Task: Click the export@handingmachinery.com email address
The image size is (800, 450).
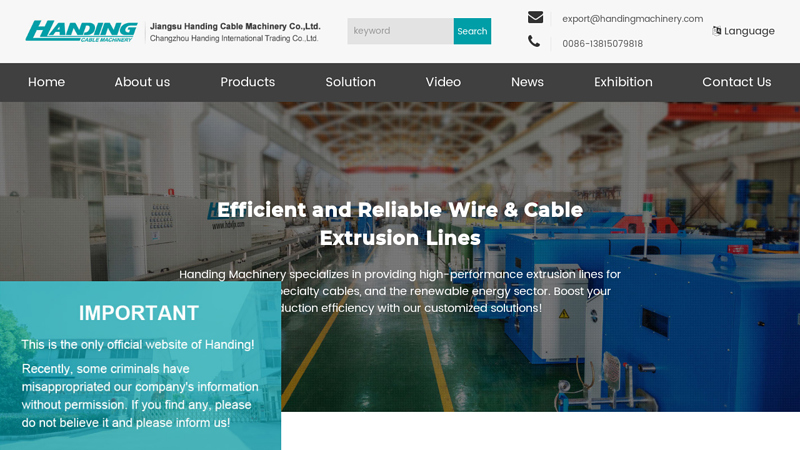Action: tap(633, 19)
